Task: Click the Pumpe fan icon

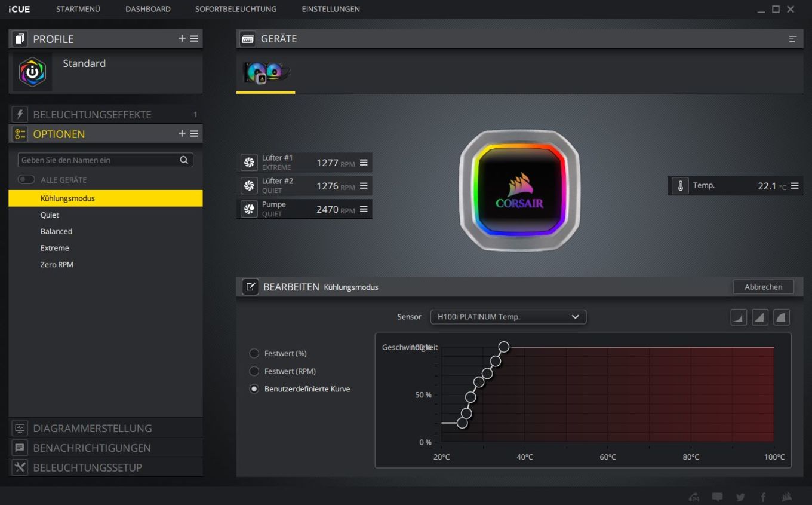Action: [249, 209]
